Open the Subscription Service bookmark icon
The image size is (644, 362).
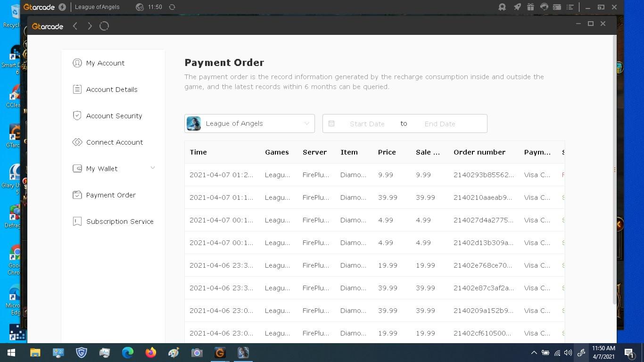pos(77,221)
